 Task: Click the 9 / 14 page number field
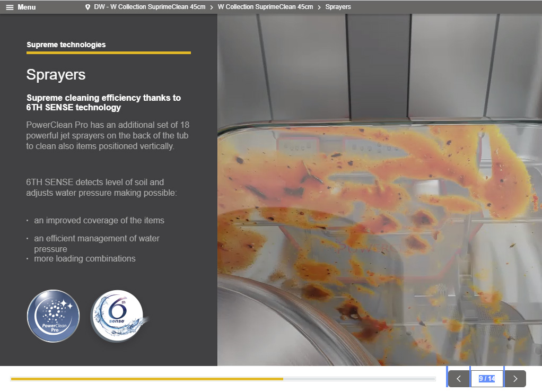coord(487,379)
